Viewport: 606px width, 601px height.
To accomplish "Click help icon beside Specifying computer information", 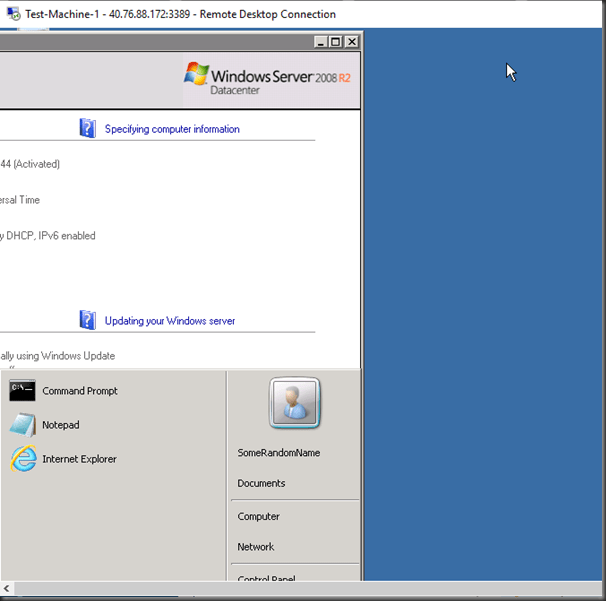I will (x=88, y=128).
